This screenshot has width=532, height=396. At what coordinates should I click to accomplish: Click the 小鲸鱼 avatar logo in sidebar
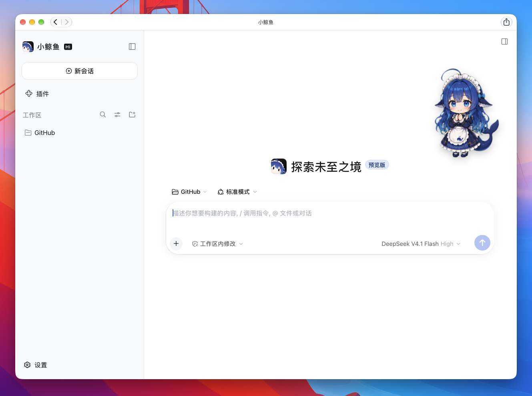28,47
